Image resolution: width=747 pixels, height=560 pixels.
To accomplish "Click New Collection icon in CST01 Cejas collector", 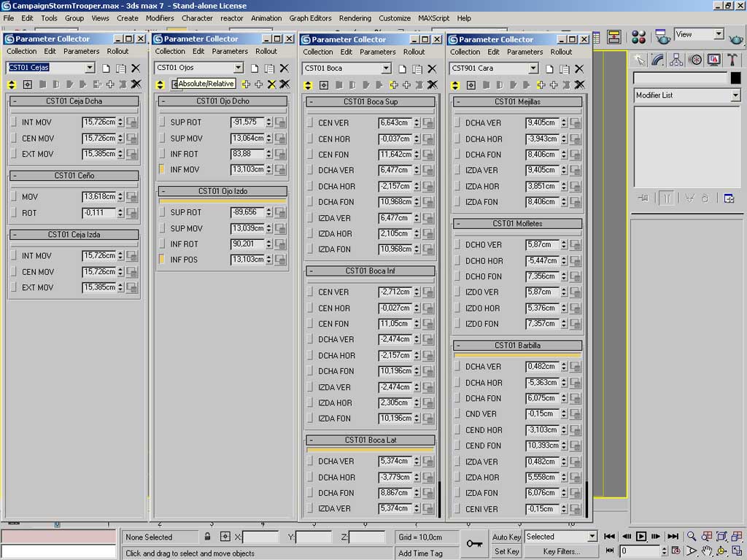I will pyautogui.click(x=106, y=68).
